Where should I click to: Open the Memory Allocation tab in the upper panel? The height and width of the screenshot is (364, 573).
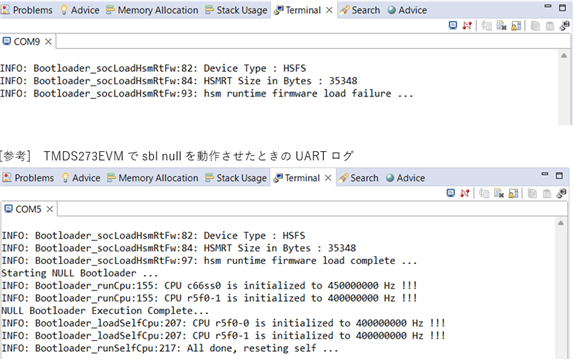click(x=152, y=10)
